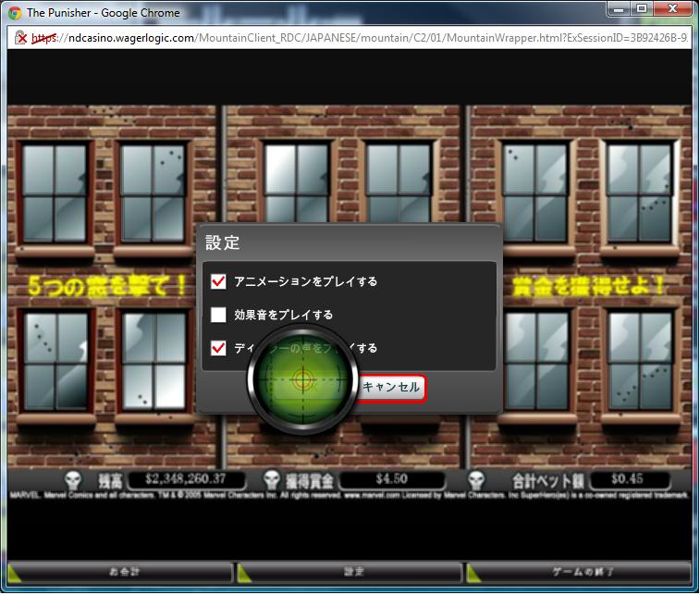Shoot the top-right window of left building

click(x=153, y=193)
